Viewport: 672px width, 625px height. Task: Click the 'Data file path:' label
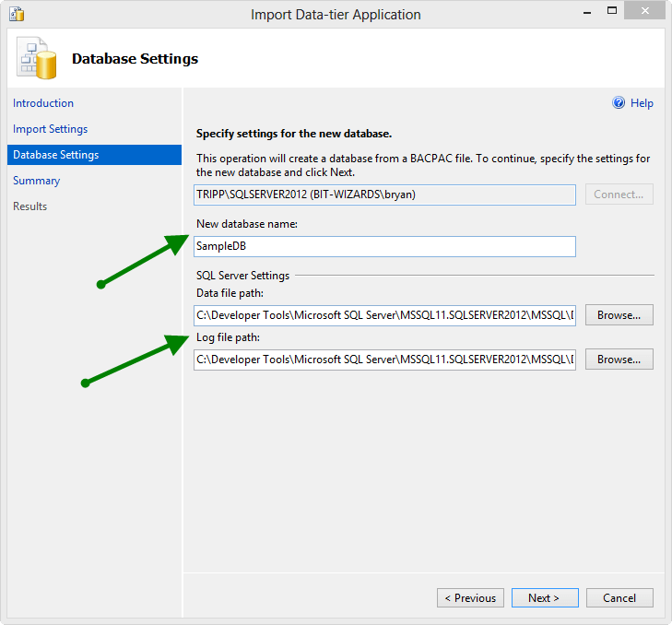(230, 293)
